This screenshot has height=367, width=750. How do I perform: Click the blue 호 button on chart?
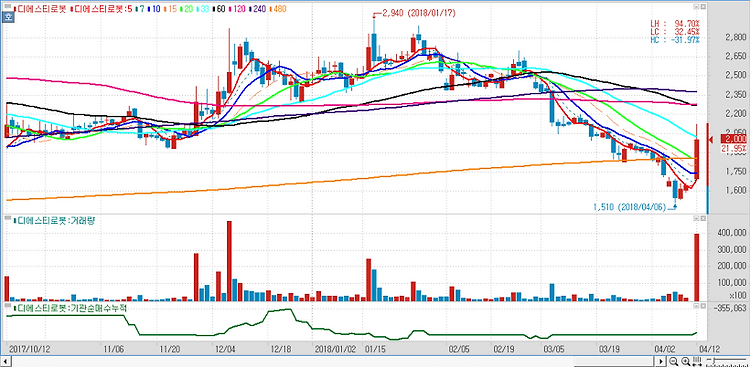[8, 17]
